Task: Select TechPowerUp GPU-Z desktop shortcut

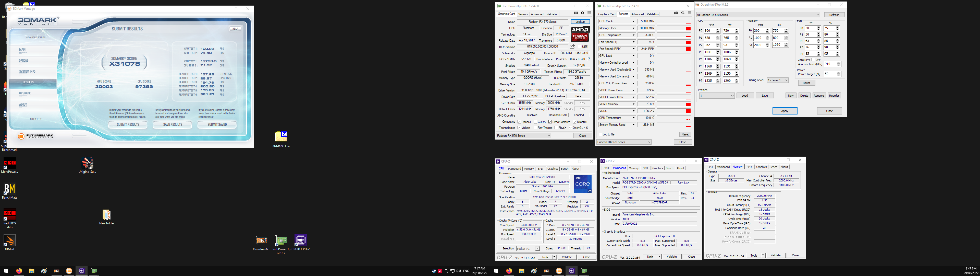Action: [x=281, y=245]
